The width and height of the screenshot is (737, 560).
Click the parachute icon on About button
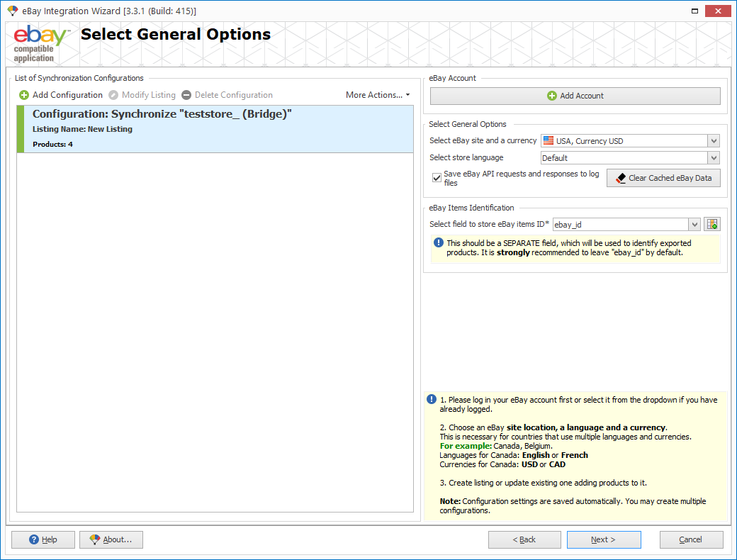point(94,539)
